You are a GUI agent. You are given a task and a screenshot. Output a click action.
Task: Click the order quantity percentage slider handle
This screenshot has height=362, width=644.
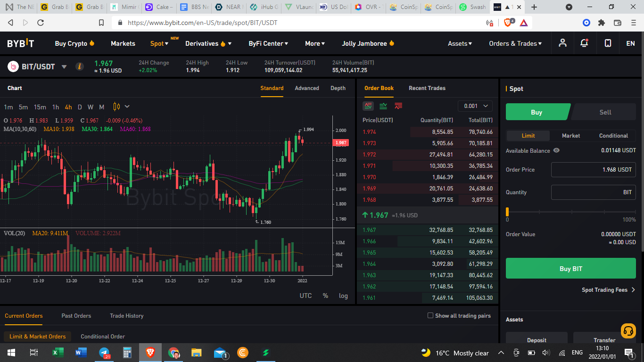click(x=507, y=212)
